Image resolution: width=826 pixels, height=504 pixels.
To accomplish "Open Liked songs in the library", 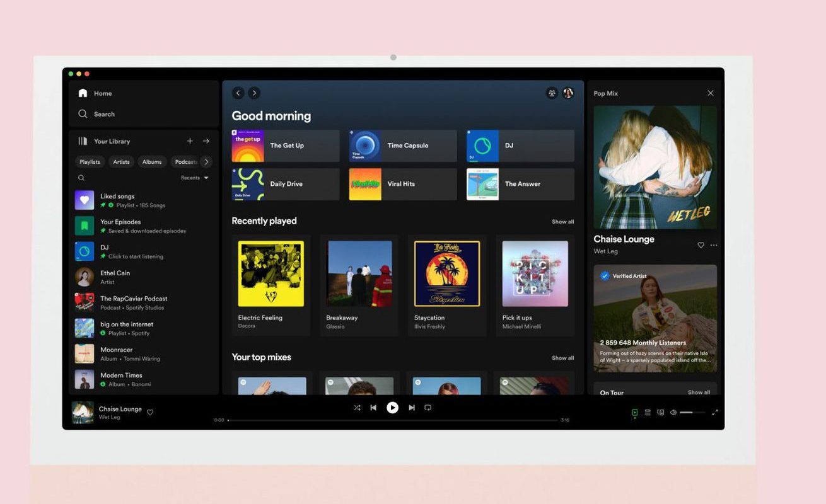I will point(144,200).
